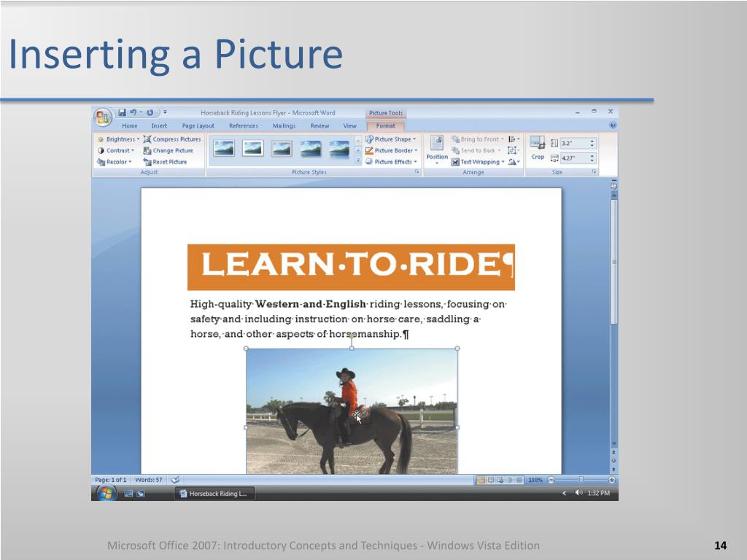Open the View tab
Image resolution: width=747 pixels, height=560 pixels.
pyautogui.click(x=349, y=125)
